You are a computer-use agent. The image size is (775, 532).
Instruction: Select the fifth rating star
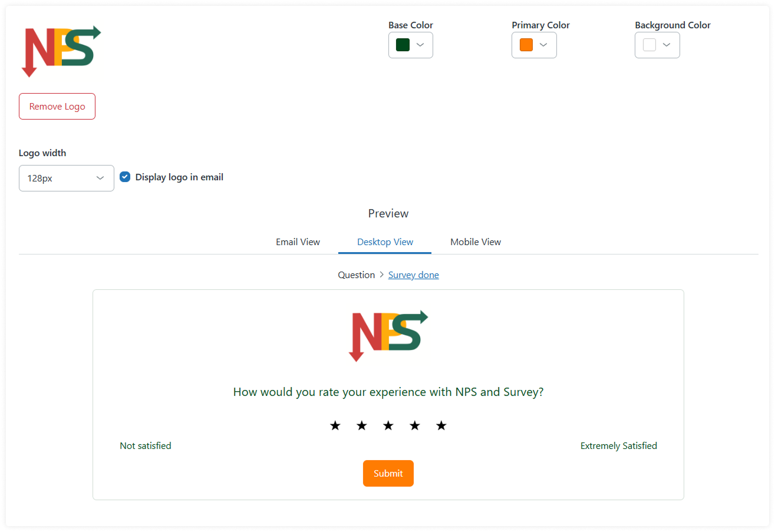pyautogui.click(x=441, y=425)
